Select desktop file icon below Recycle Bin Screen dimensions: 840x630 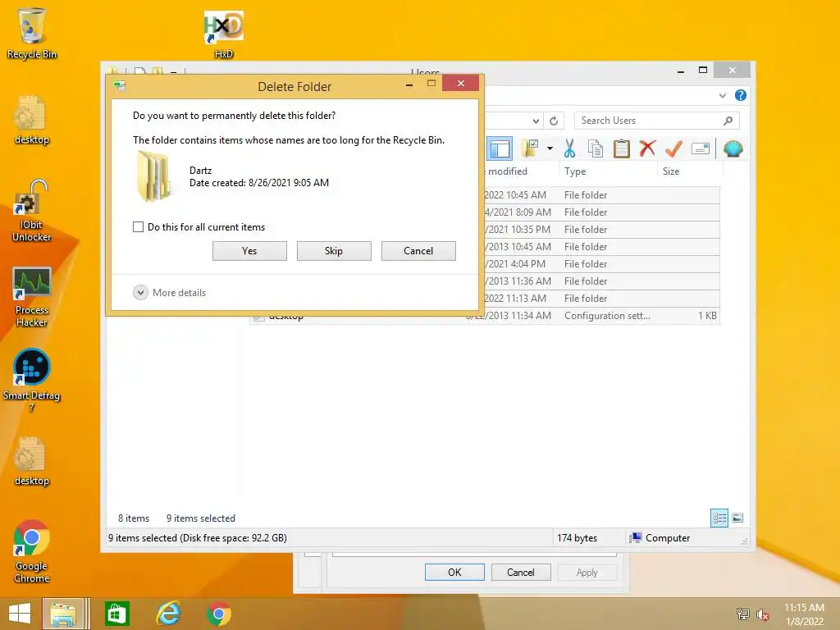[32, 121]
